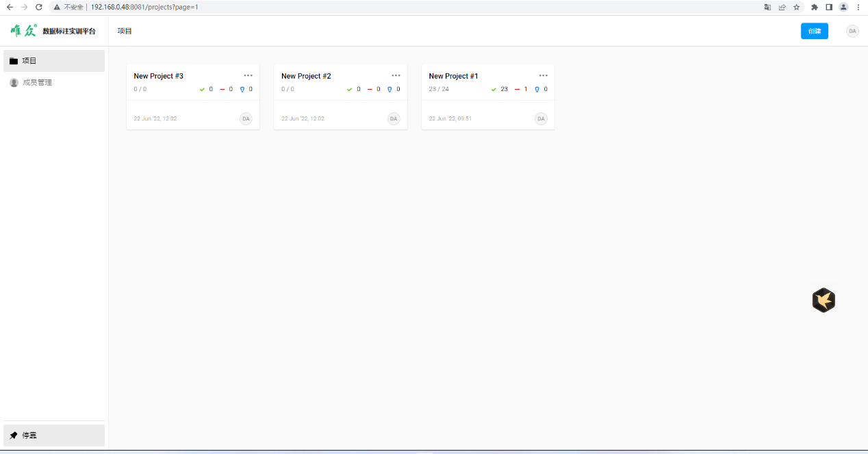Open 成员管理 in the sidebar

[x=38, y=83]
